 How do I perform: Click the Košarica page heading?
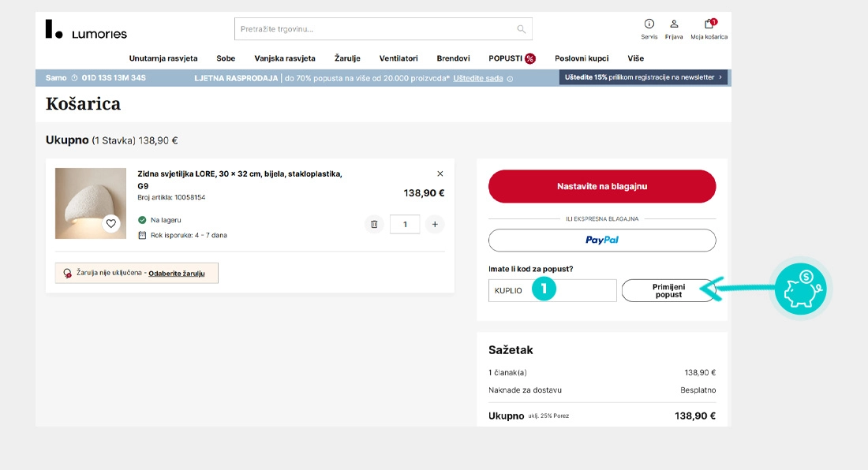[83, 104]
